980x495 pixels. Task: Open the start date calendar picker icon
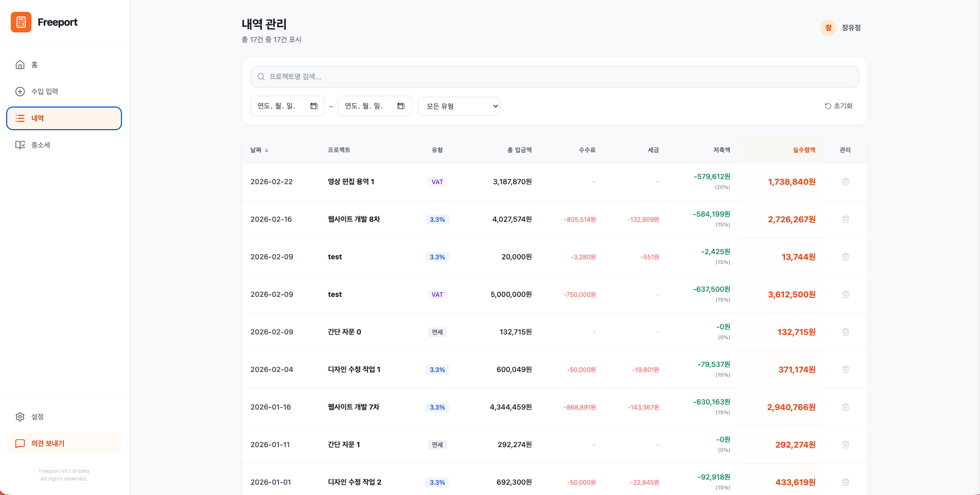pos(314,106)
